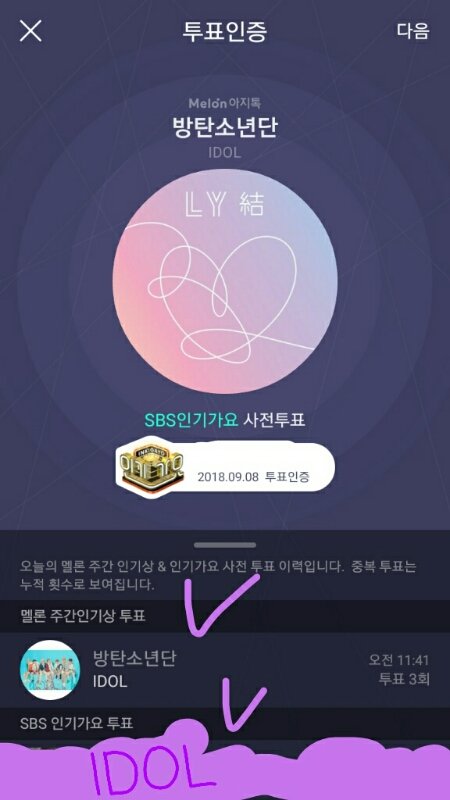Tap the 사전투표 label

point(274,421)
